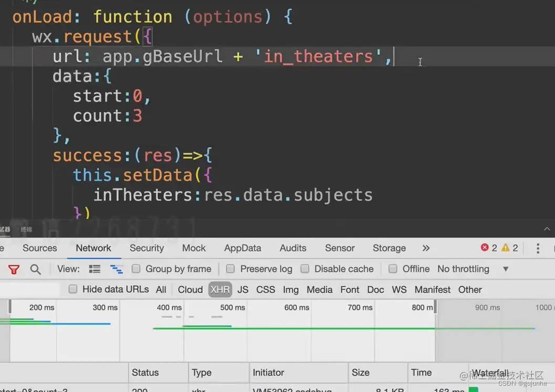Click inTheaters:res.data.subjects line

pos(233,195)
